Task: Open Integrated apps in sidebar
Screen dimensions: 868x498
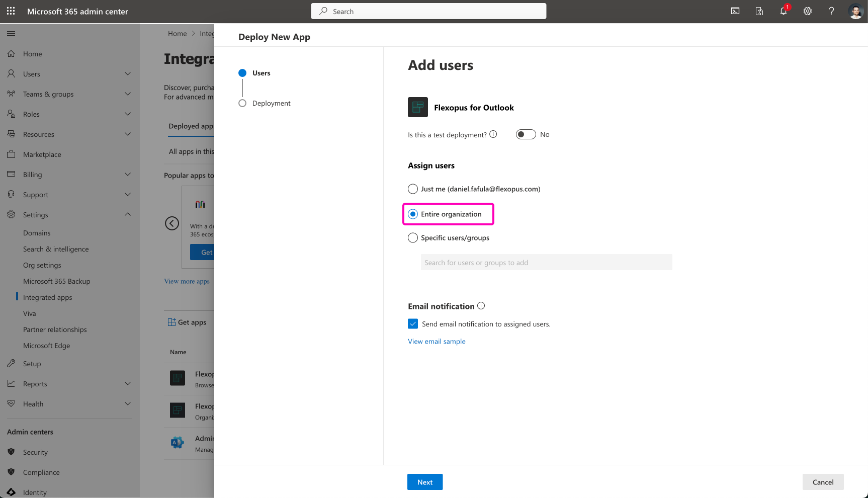Action: tap(48, 297)
